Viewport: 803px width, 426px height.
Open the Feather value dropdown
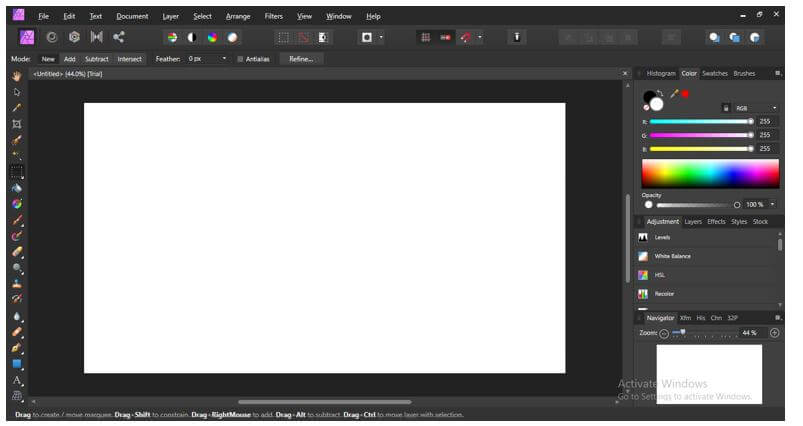click(x=224, y=59)
